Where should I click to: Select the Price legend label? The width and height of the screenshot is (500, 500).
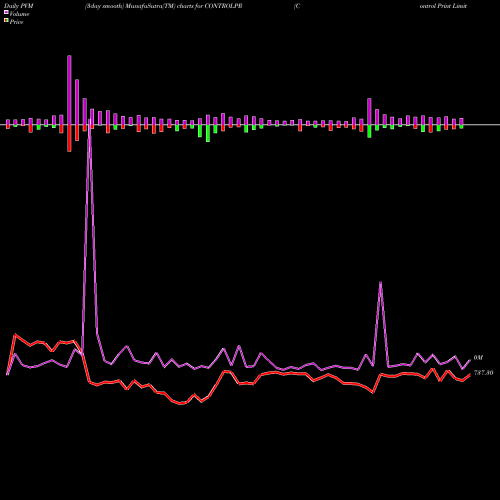tap(16, 22)
